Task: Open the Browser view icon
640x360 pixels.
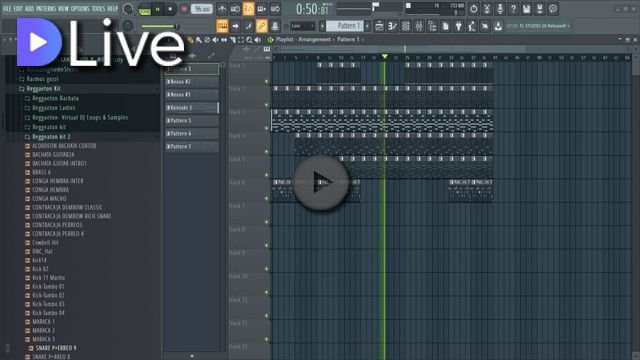Action: pos(432,26)
